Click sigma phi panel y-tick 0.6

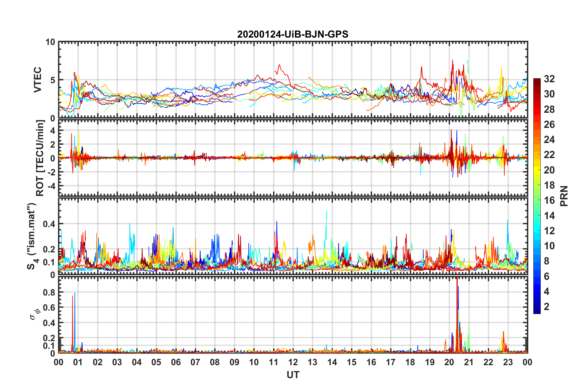49,308
